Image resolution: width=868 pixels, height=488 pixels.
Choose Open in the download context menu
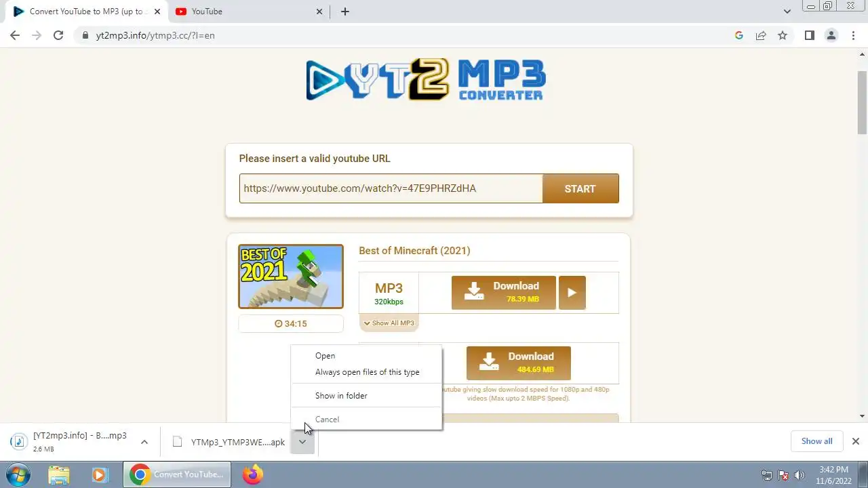[366, 355]
